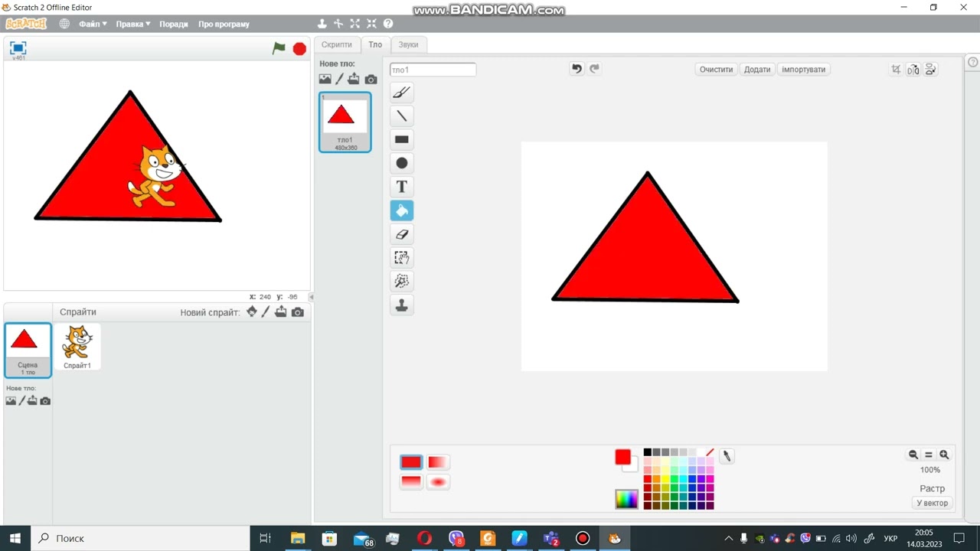This screenshot has height=551, width=980.
Task: Flip the backdrop up-down
Action: pos(931,70)
